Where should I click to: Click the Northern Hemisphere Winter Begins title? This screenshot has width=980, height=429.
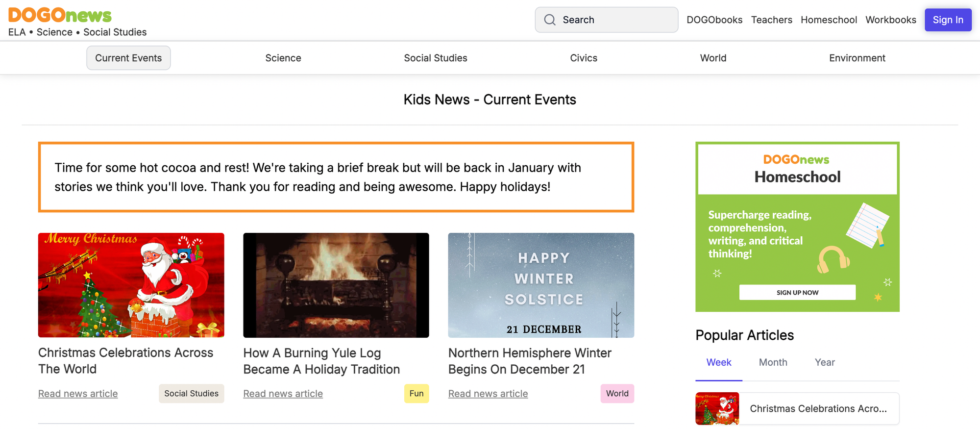(x=530, y=361)
